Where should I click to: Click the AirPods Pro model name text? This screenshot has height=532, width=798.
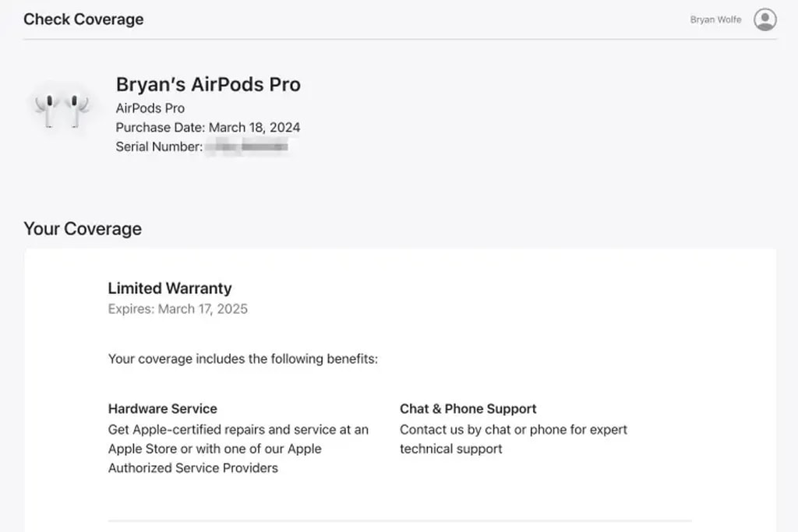(150, 108)
